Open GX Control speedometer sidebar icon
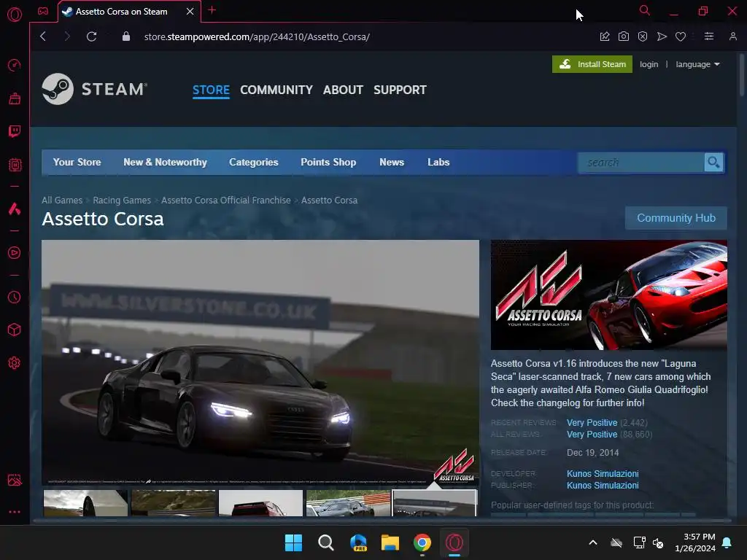Screen dimensions: 747x560 point(15,65)
